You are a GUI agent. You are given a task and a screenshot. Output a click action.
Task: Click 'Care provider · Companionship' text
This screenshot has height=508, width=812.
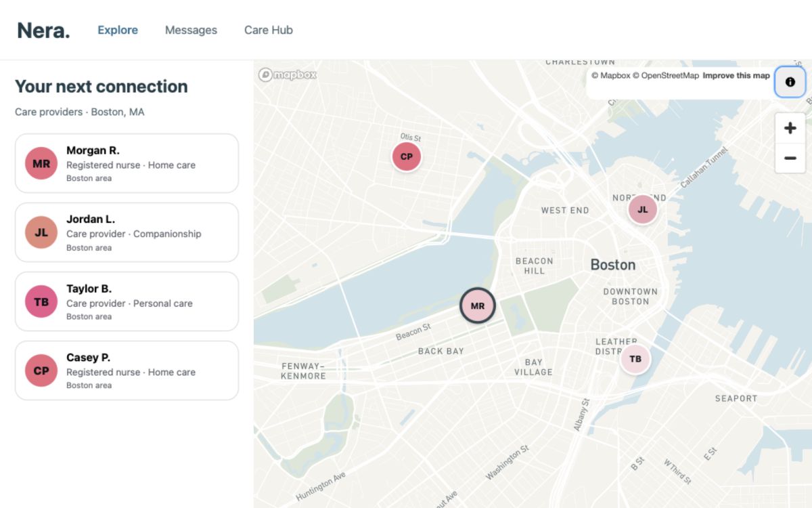[134, 234]
